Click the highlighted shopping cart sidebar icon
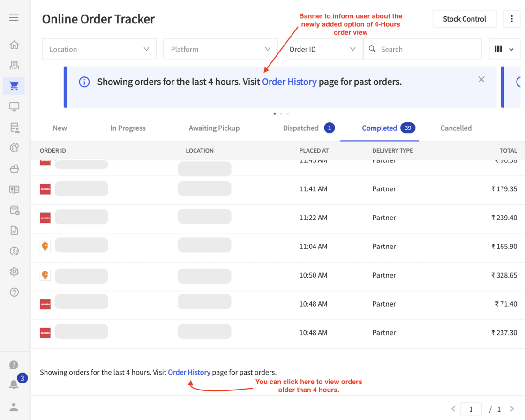 pos(14,86)
